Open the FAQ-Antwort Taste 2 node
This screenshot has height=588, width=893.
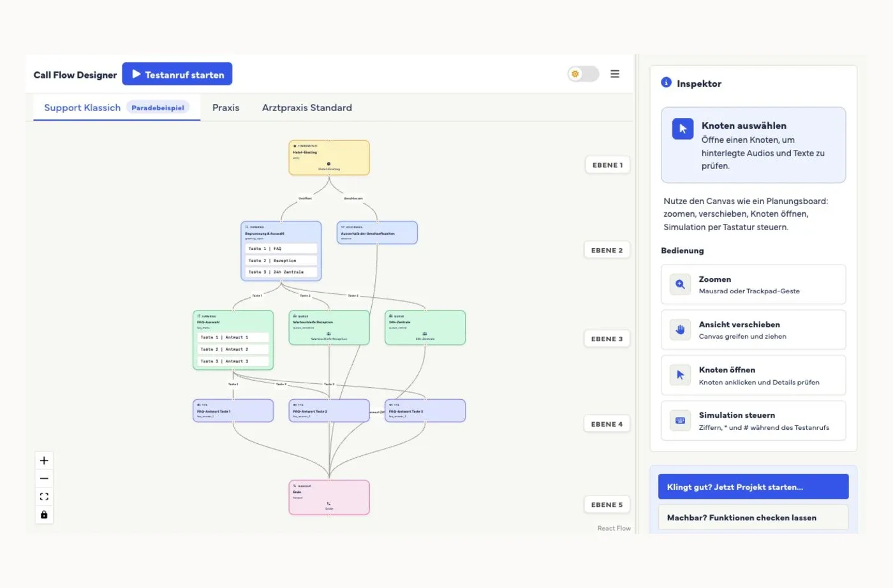pyautogui.click(x=329, y=411)
